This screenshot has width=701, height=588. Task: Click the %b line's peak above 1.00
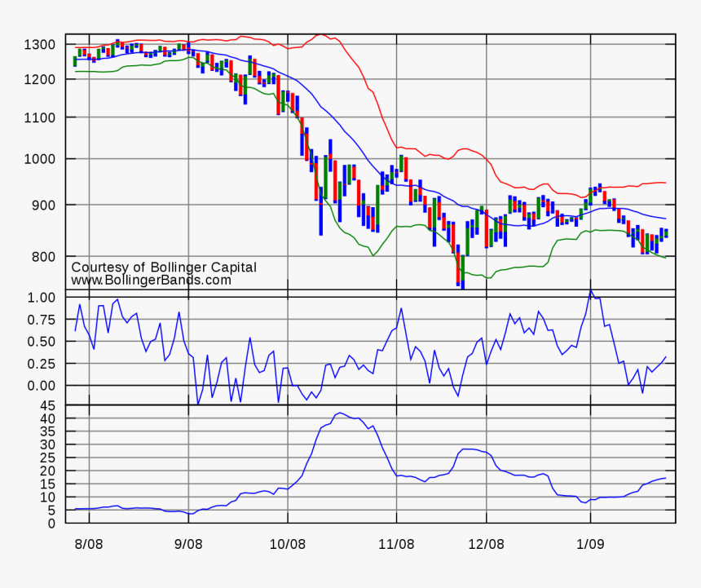point(591,291)
